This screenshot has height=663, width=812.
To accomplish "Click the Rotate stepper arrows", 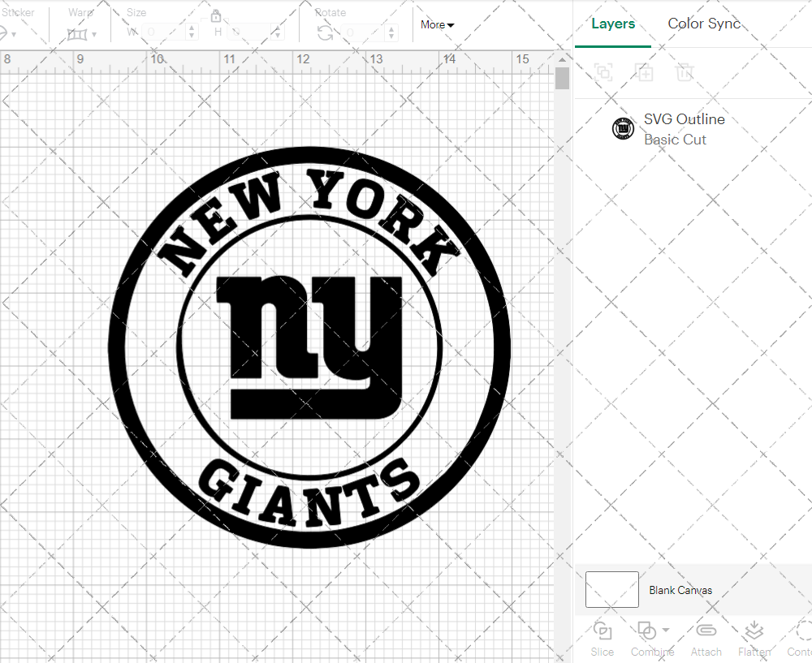I will [391, 32].
